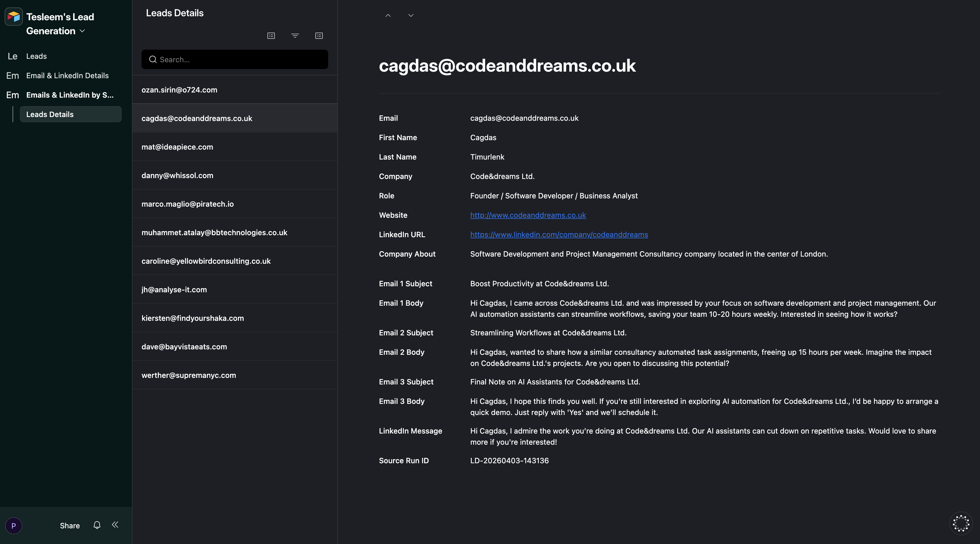980x544 pixels.
Task: Click the Email 2 Body text
Action: tap(701, 358)
